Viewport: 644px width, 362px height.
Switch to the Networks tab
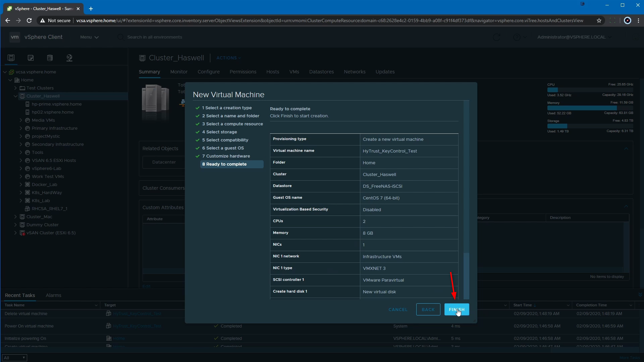pos(355,72)
